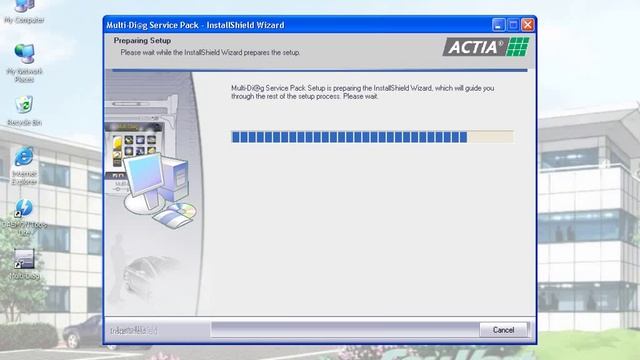
Task: Open the My Computer desktop icon
Action: coord(24,11)
